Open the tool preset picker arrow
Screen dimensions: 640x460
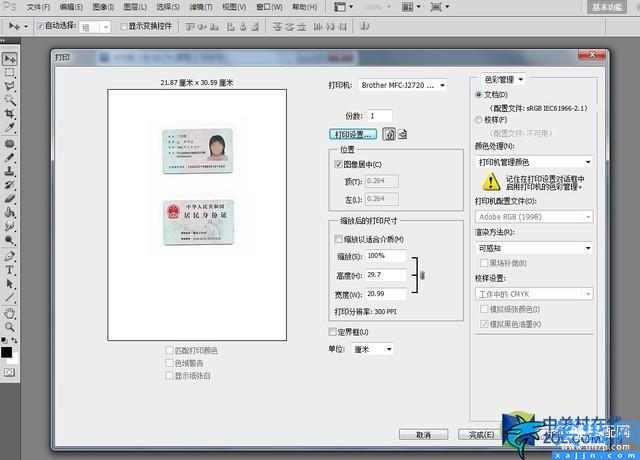(x=26, y=27)
